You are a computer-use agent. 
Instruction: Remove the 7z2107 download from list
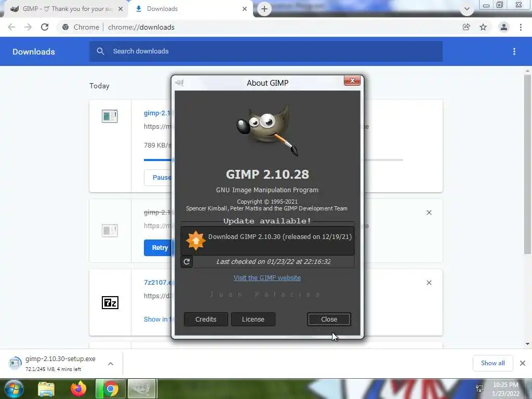pyautogui.click(x=429, y=283)
